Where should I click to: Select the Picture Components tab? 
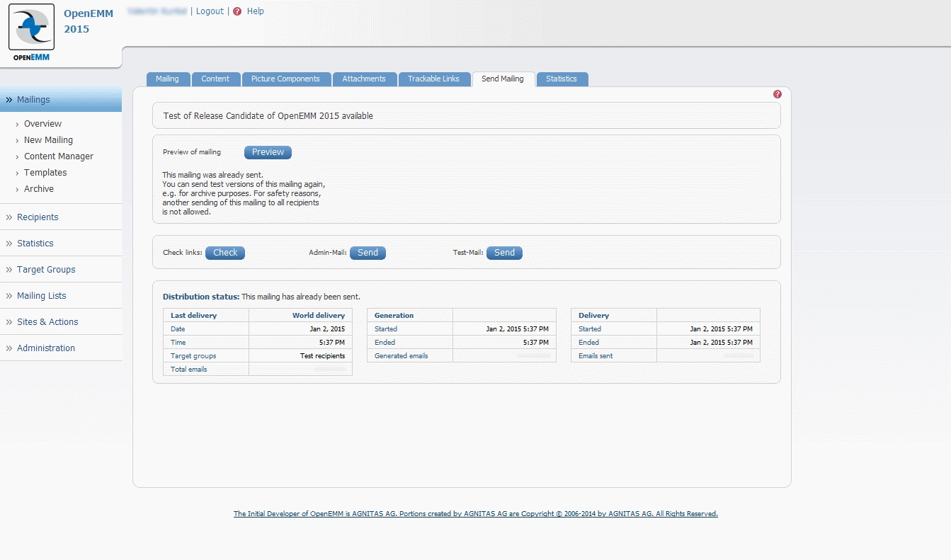285,79
